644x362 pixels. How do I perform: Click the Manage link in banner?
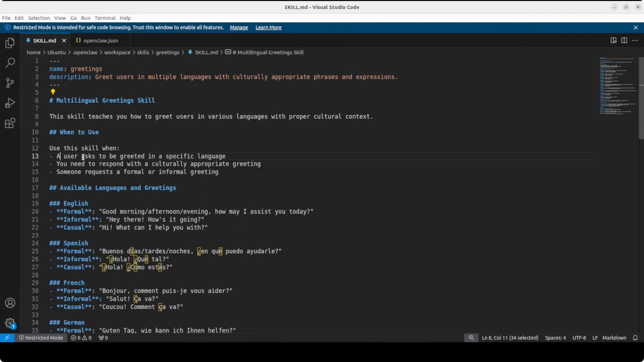(x=239, y=27)
